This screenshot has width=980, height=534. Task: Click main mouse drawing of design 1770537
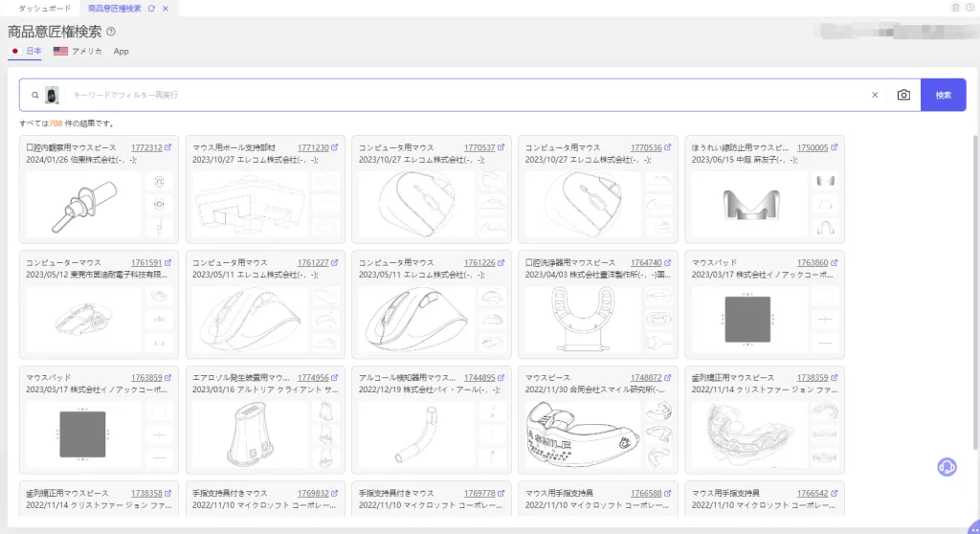[x=416, y=205]
